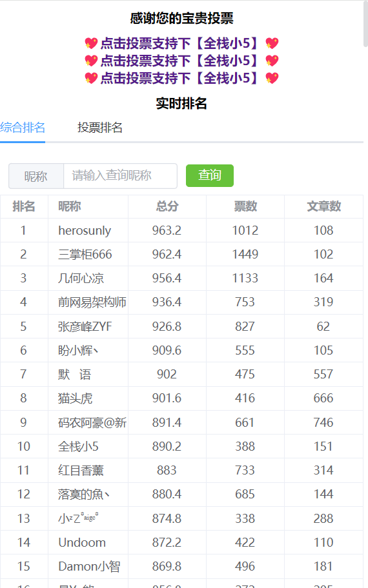Switch to the 投票排名 tab

[100, 128]
